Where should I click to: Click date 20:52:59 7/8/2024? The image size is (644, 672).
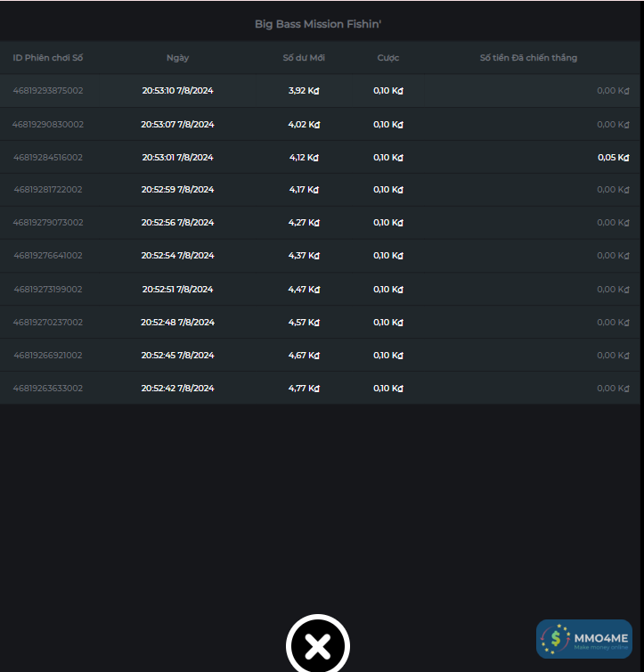click(x=177, y=190)
